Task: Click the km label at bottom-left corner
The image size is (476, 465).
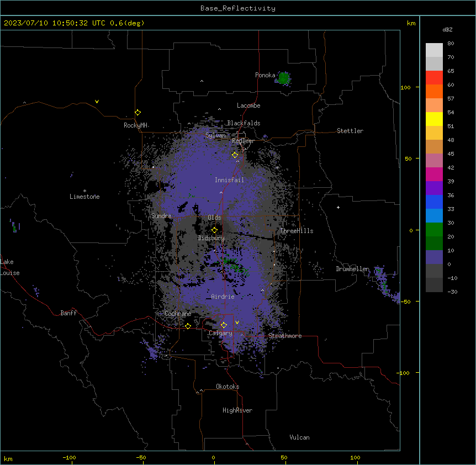Action: 8,459
